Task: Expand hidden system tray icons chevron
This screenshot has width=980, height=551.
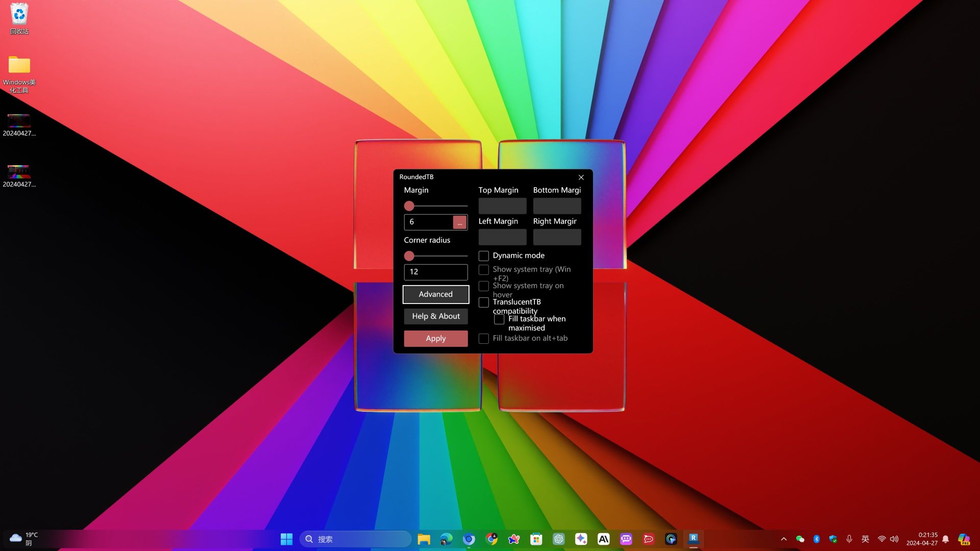Action: point(784,539)
